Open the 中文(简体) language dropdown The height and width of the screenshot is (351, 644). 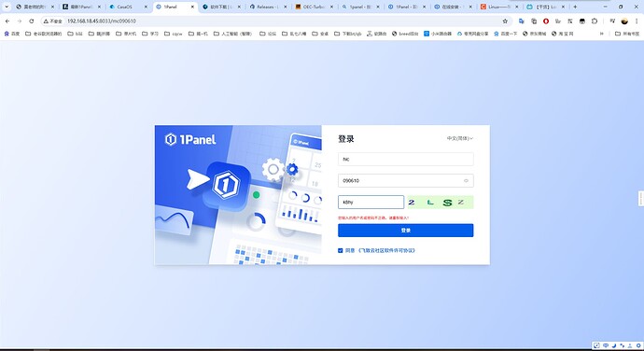[x=459, y=138]
